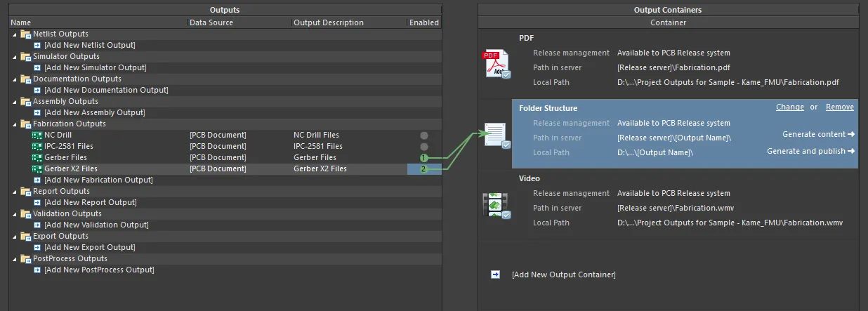Screen dimensions: 868x311
Task: Collapse the Report Outputs tree node
Action: click(x=15, y=192)
